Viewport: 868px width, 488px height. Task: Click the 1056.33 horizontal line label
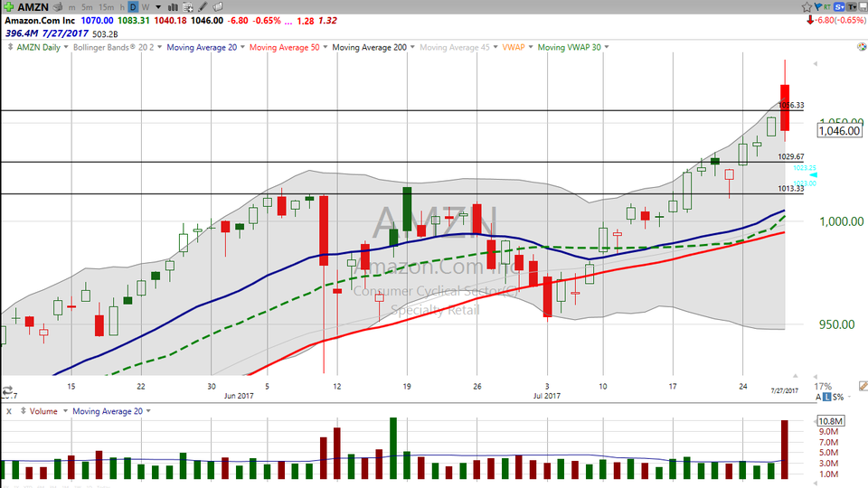[x=791, y=105]
